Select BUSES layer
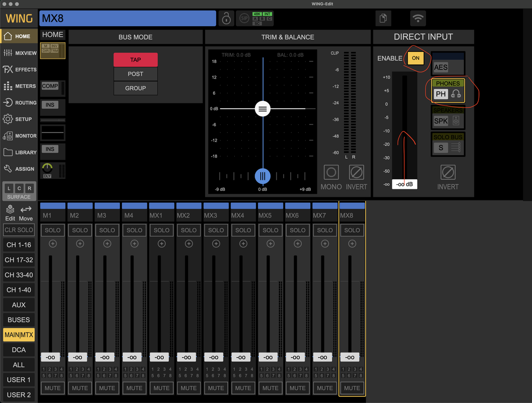This screenshot has width=532, height=403. (x=19, y=320)
